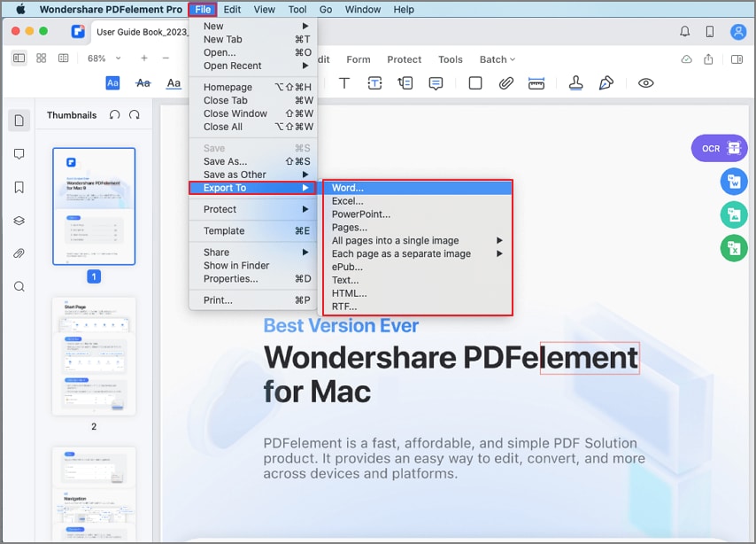The image size is (756, 544).
Task: Expand All pages into a single image
Action: (x=417, y=240)
